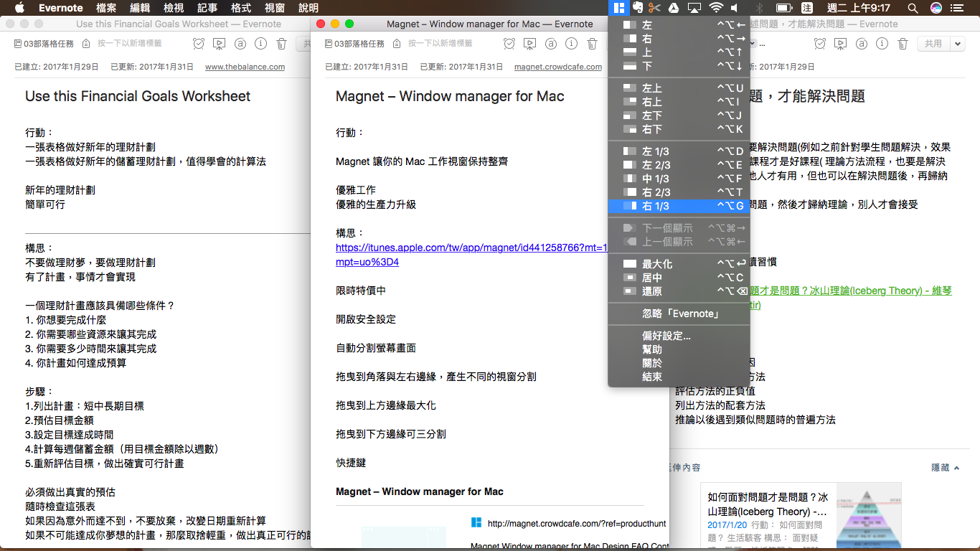Click the battery status icon

coord(784,8)
